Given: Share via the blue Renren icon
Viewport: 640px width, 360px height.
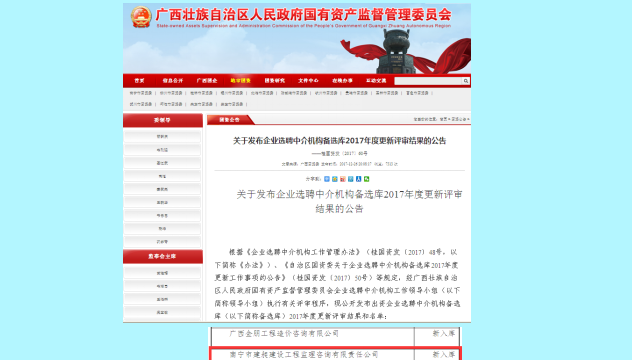Looking at the screenshot, I should pyautogui.click(x=358, y=179).
